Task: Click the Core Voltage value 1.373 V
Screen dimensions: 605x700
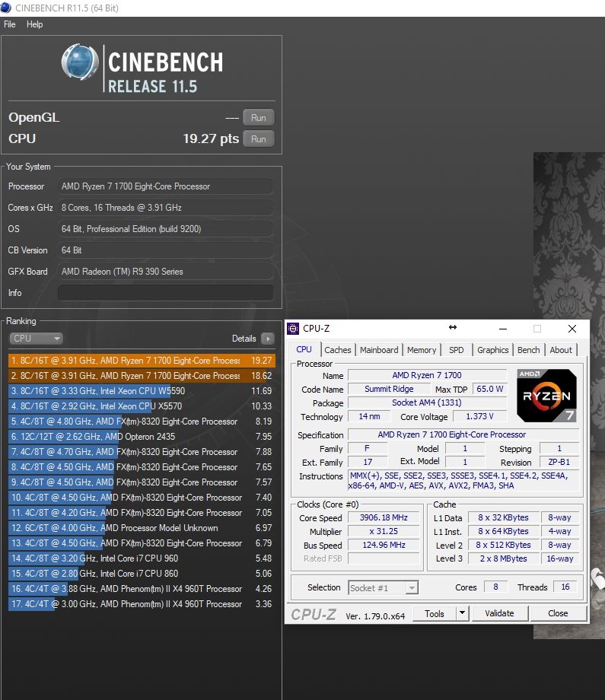Action: click(x=479, y=416)
